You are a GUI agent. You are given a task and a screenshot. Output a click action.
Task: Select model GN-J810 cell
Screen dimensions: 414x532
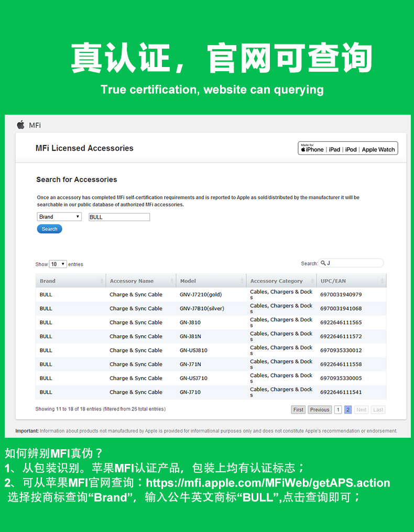(x=190, y=323)
